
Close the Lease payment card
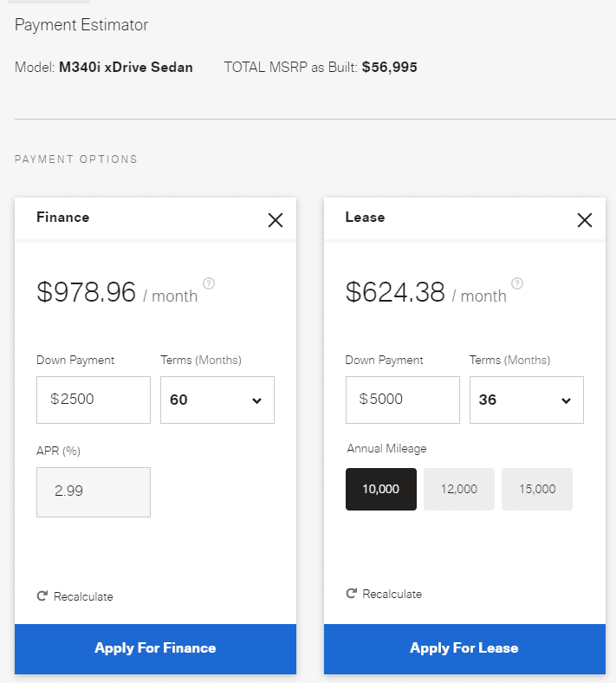pyautogui.click(x=584, y=220)
